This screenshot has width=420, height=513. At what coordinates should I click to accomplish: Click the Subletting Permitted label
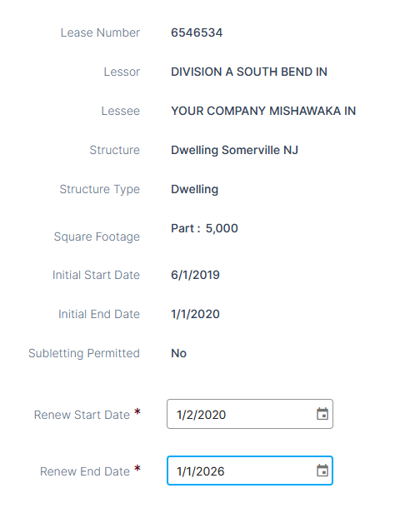(84, 353)
